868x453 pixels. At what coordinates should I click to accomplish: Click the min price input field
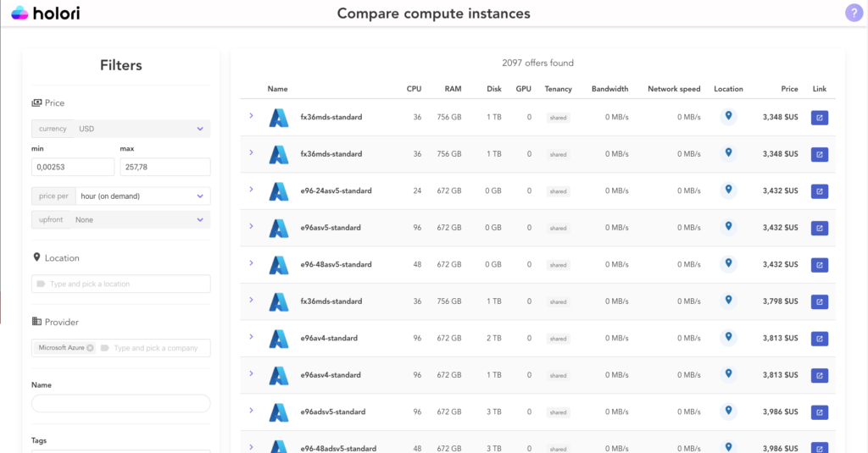72,167
